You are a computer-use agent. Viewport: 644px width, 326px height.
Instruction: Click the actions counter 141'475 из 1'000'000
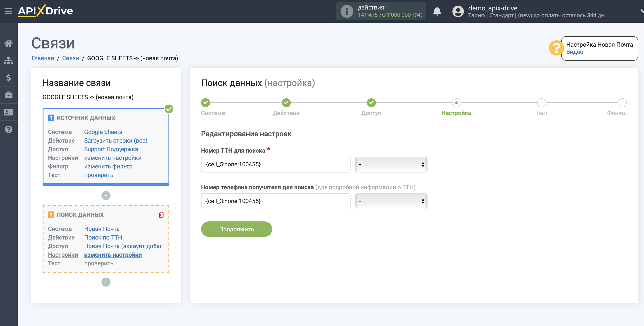390,15
